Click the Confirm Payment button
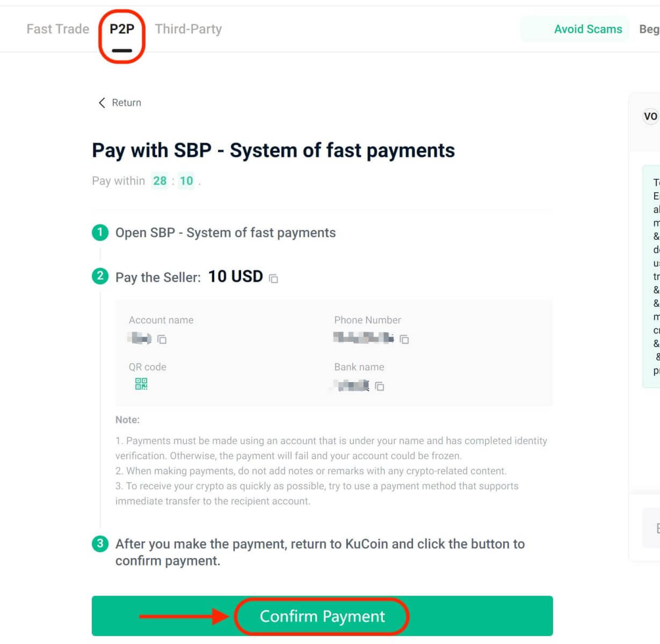660x644 pixels. 322,616
